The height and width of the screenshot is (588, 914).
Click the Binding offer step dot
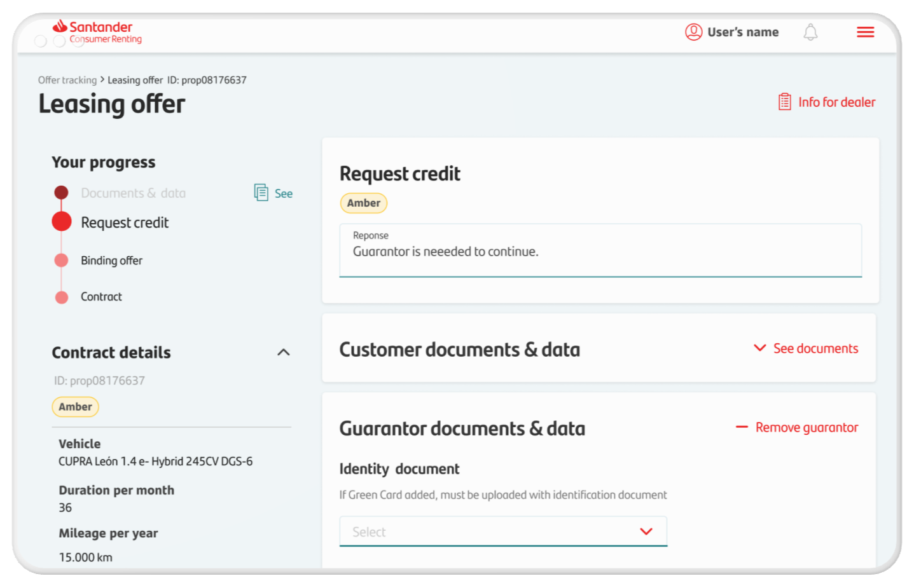(61, 260)
